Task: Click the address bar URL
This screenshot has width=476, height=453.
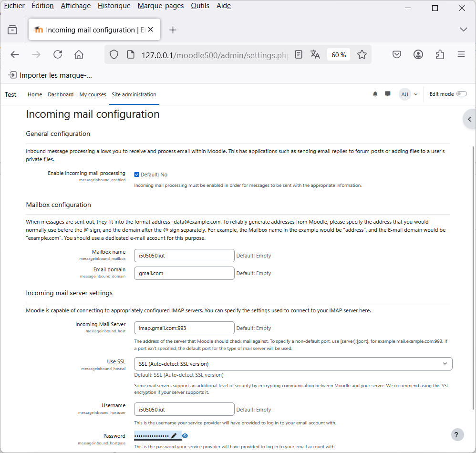Action: pyautogui.click(x=216, y=55)
